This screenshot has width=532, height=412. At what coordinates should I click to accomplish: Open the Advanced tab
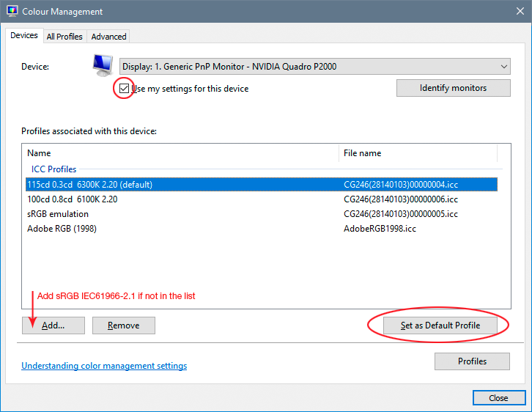(x=108, y=37)
